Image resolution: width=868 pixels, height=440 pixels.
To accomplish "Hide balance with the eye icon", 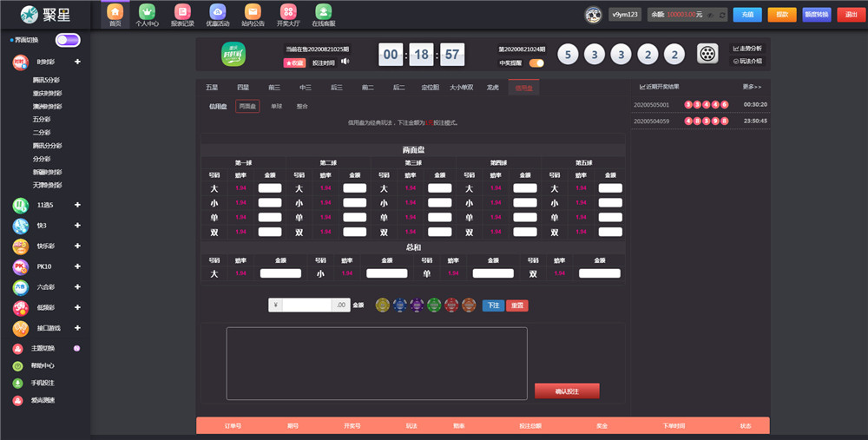I will pyautogui.click(x=710, y=15).
